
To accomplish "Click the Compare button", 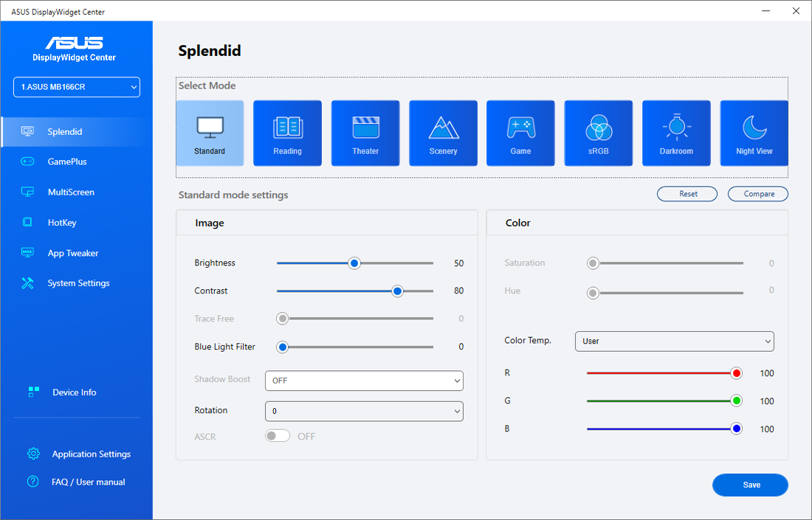I will pos(758,193).
